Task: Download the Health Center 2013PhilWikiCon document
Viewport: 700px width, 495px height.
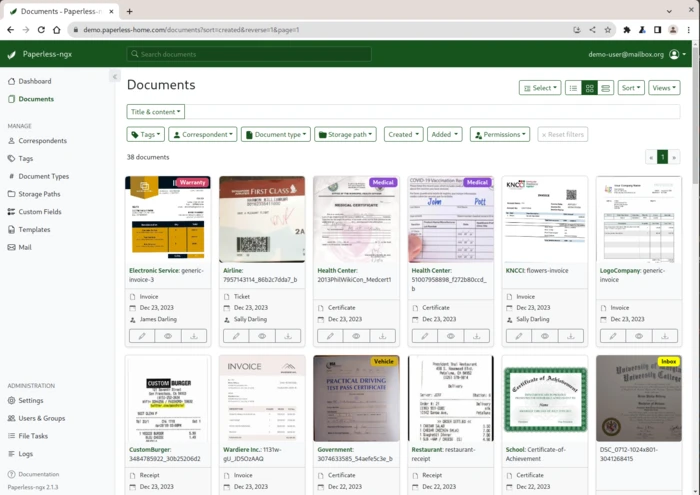Action: tap(382, 336)
